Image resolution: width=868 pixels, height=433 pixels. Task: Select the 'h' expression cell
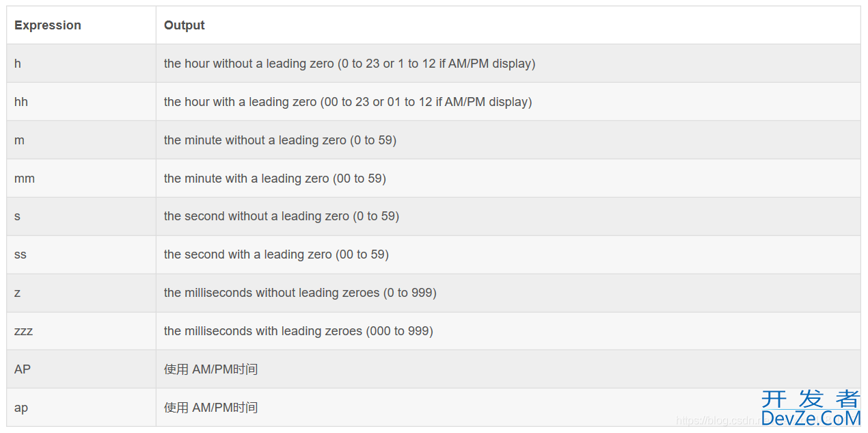[81, 64]
